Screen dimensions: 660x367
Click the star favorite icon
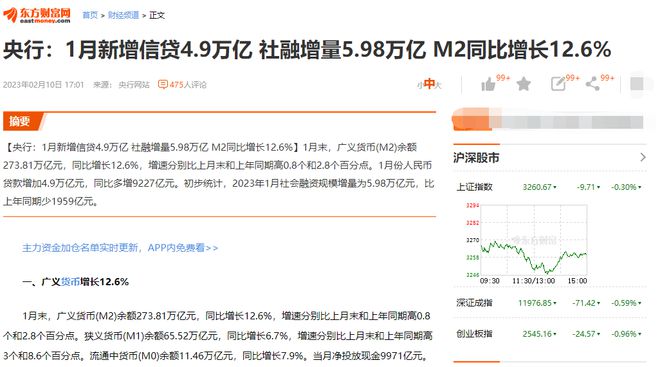523,84
